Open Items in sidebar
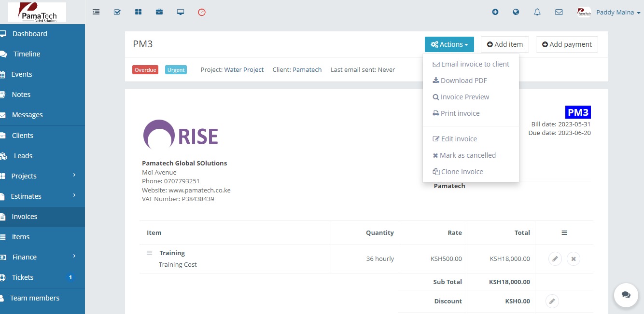Screen dimensions: 644x314 click(42, 237)
